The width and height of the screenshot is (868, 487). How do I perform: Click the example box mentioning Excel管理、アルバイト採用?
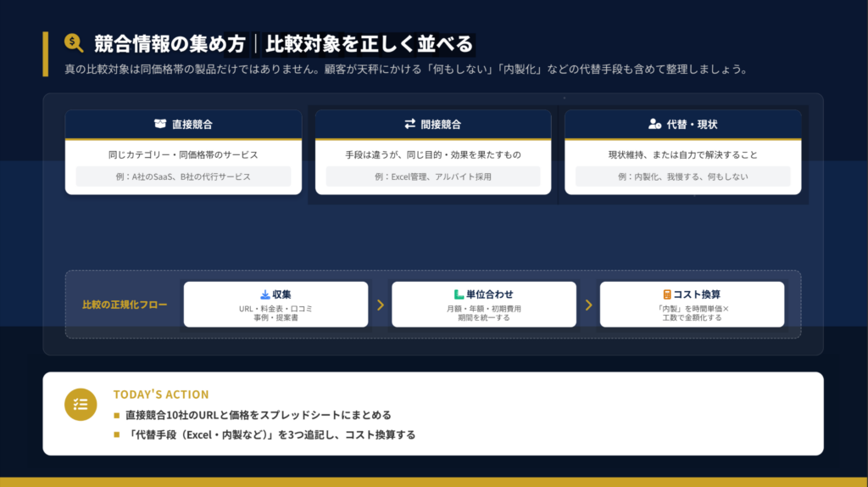pyautogui.click(x=433, y=176)
